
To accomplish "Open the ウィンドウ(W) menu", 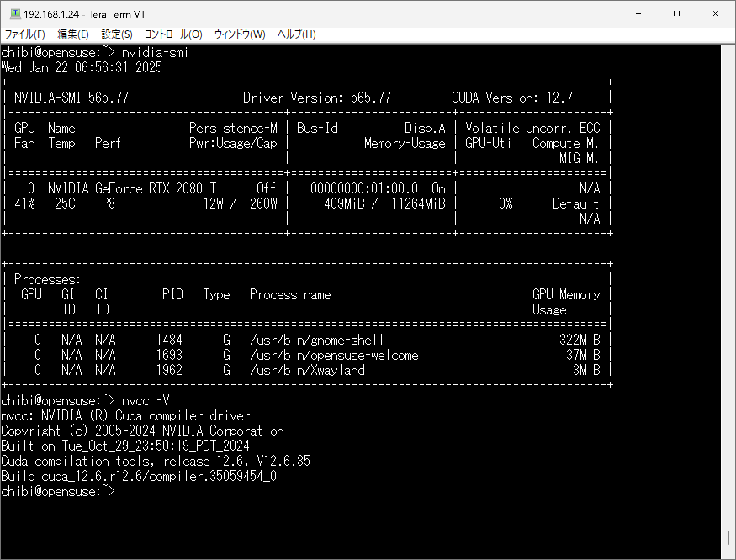I will (239, 34).
